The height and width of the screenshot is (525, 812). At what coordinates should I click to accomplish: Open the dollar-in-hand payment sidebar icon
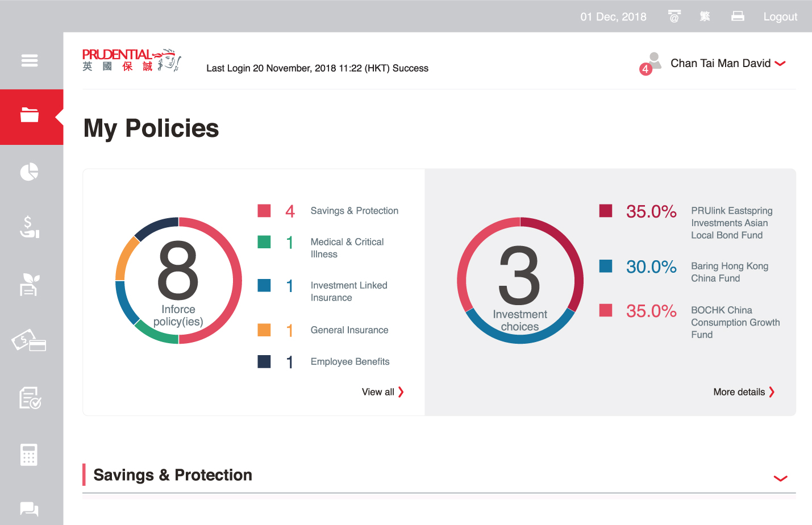point(30,227)
